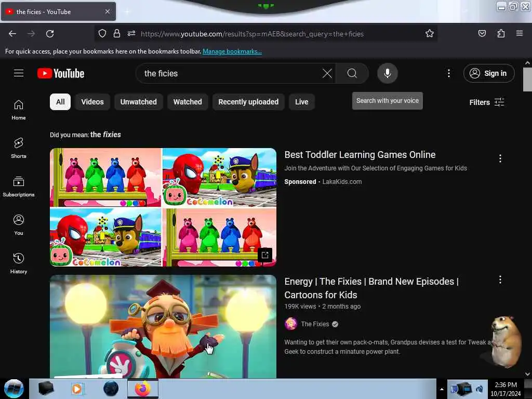
Task: Click the suggested search 'the fixies'
Action: [x=105, y=135]
